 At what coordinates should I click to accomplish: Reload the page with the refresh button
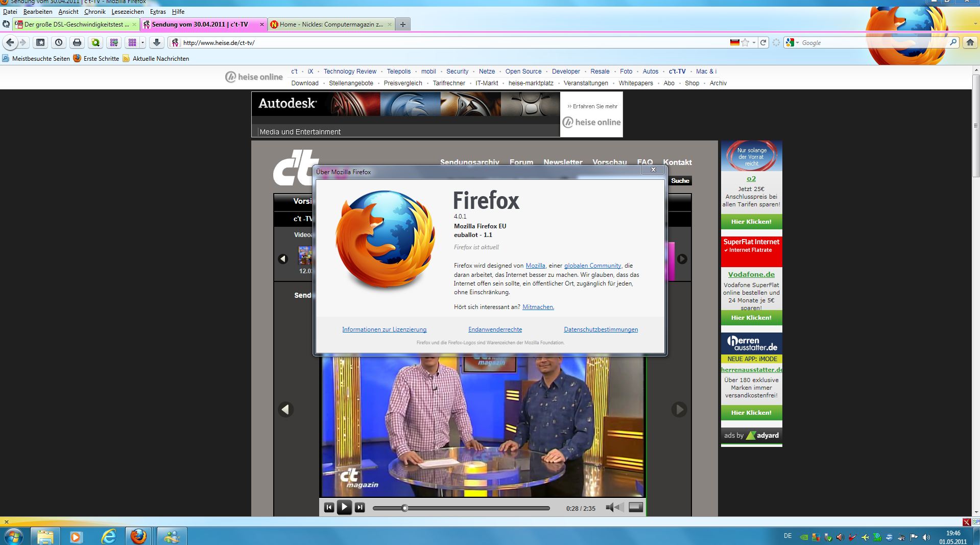point(763,42)
